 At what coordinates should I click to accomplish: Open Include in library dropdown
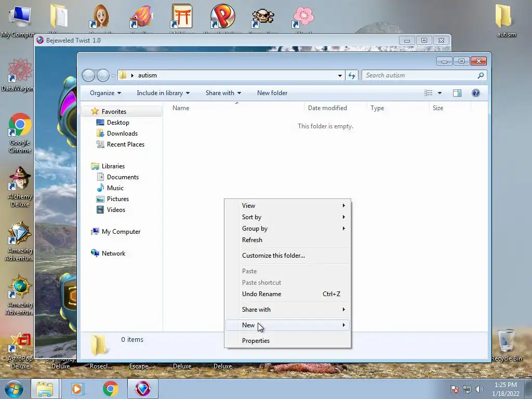pyautogui.click(x=163, y=93)
